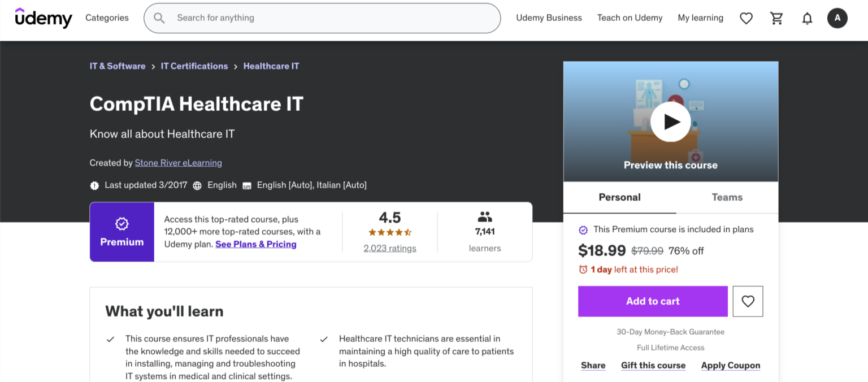The image size is (868, 382).
Task: Expand Categories navigation dropdown
Action: [107, 18]
